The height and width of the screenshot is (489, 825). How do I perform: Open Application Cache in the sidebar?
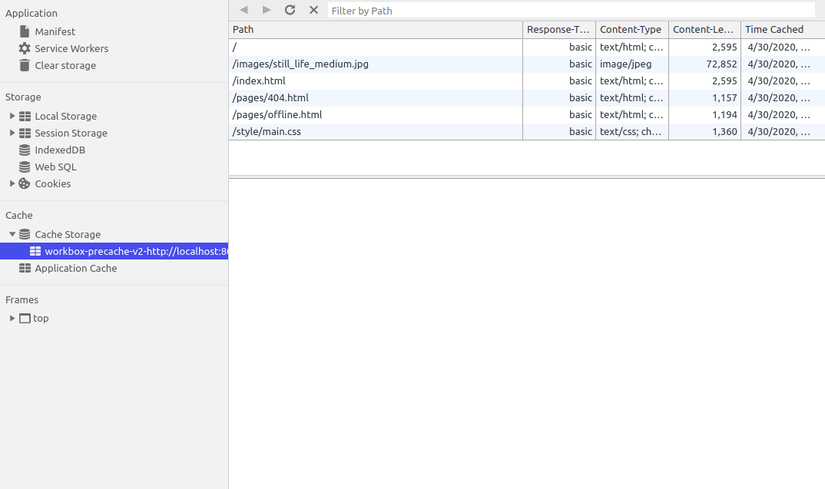coord(76,268)
